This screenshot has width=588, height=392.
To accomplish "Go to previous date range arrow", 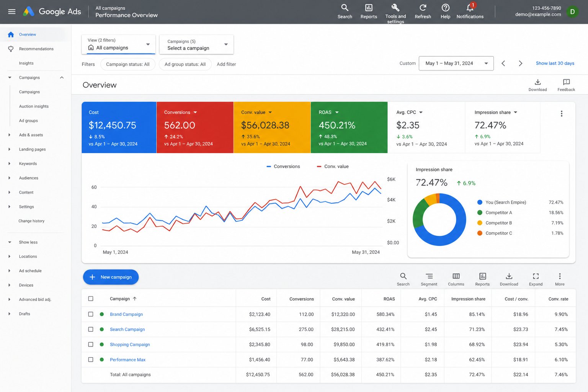I will tap(503, 64).
